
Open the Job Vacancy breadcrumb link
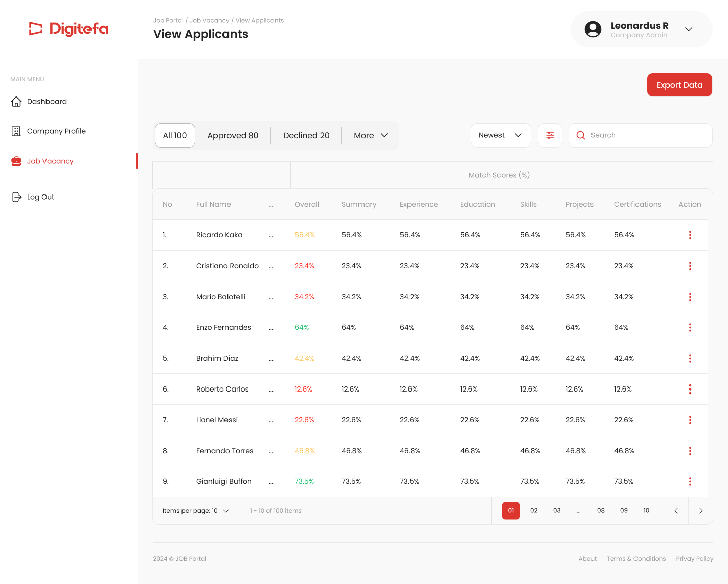209,21
